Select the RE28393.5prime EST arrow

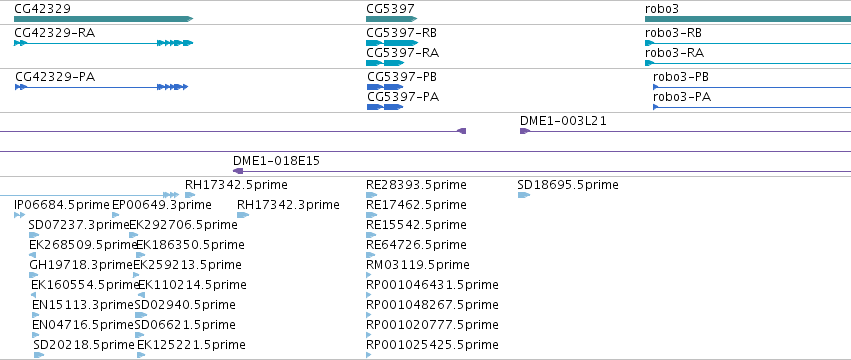372,195
